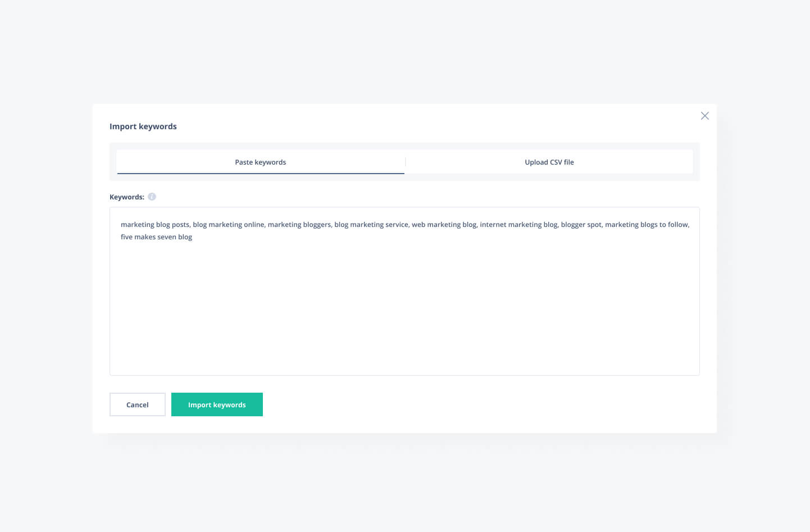Place cursor in "marketing blog posts" keyword
Screen dimensions: 810x532
point(154,225)
